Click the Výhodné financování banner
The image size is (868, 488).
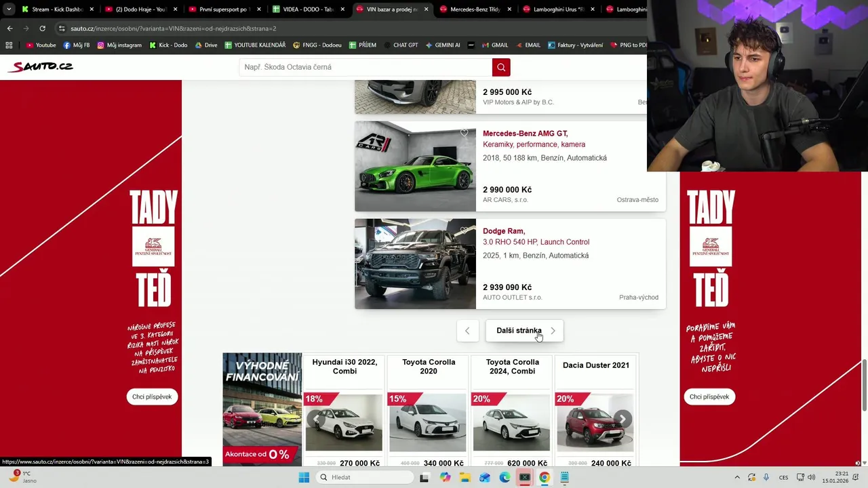click(262, 409)
